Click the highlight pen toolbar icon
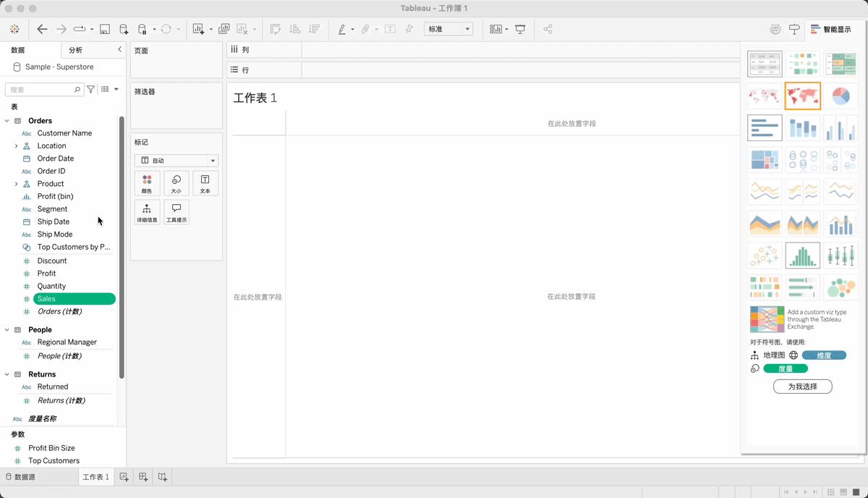Viewport: 868px width, 498px height. [342, 29]
